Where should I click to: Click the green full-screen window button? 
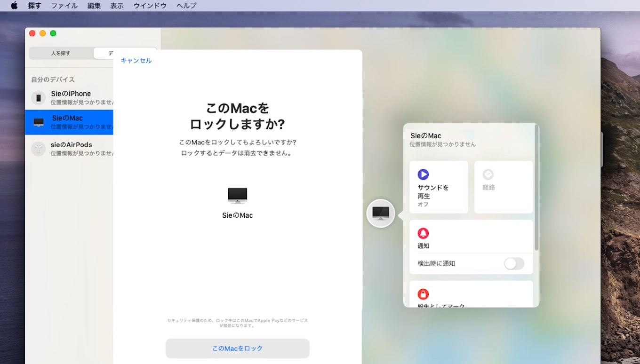click(x=53, y=33)
